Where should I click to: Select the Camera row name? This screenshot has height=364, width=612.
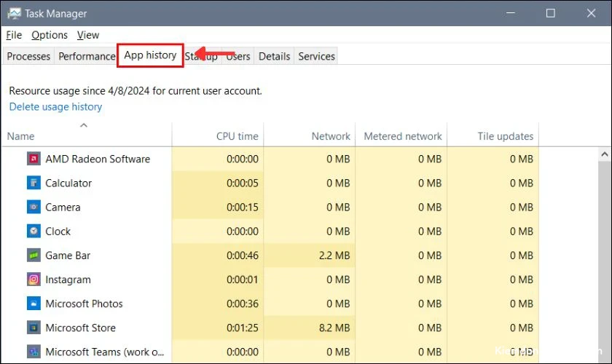click(63, 207)
